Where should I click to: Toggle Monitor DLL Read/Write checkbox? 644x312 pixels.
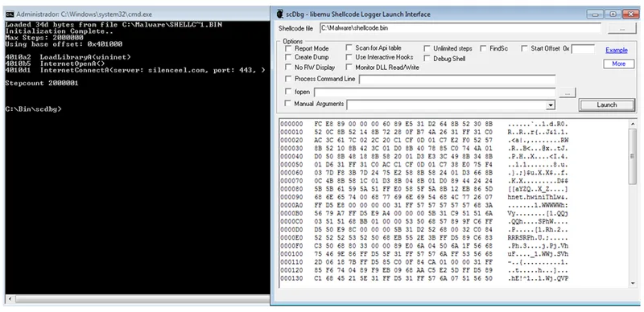[349, 67]
